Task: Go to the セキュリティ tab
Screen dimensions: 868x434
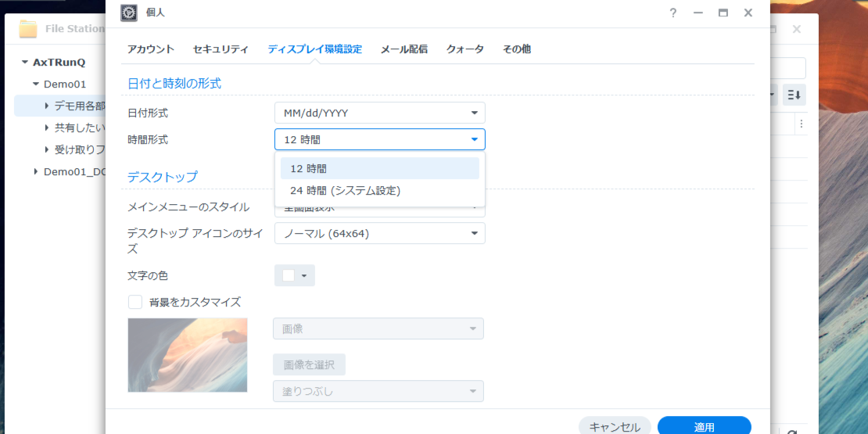Action: [x=221, y=49]
